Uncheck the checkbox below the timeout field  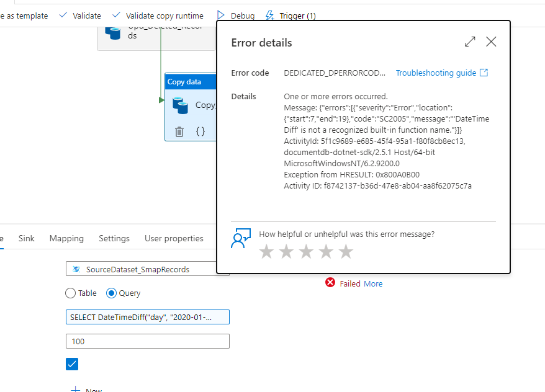click(71, 364)
